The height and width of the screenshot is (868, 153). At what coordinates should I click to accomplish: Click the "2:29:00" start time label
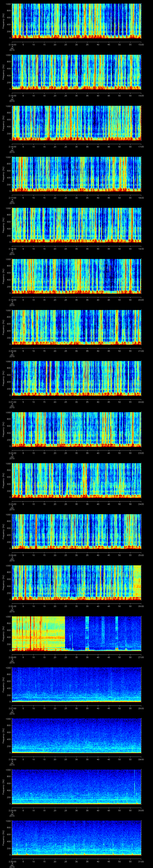[x=12, y=810]
